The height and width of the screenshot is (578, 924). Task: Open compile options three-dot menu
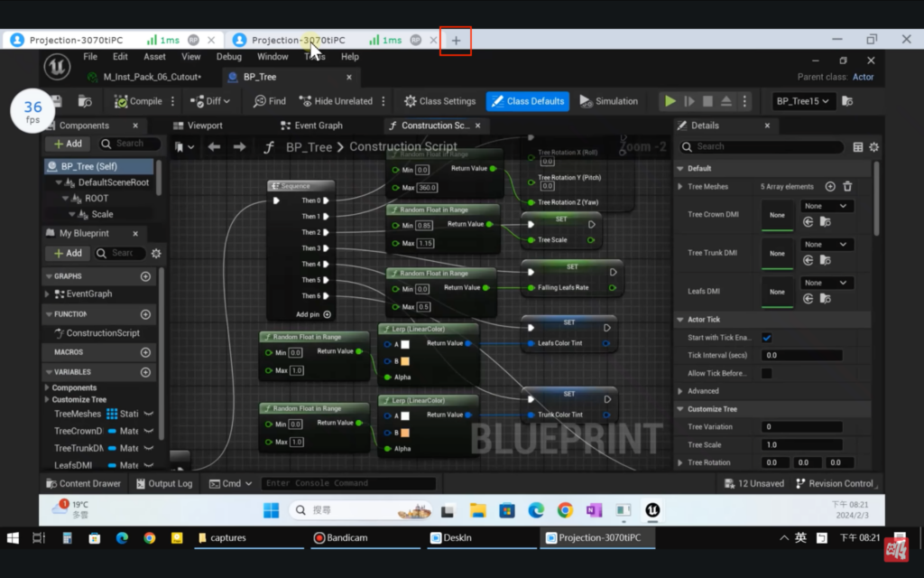click(172, 101)
